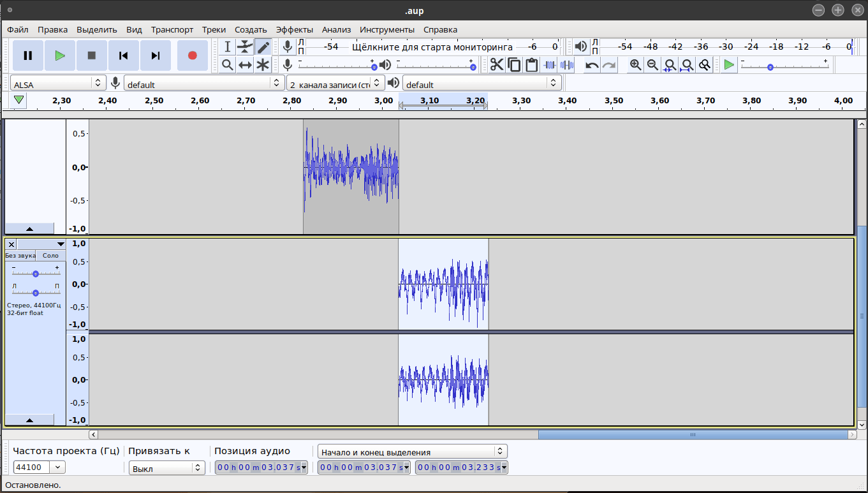
Task: Click the Undo arrow icon
Action: pos(592,64)
